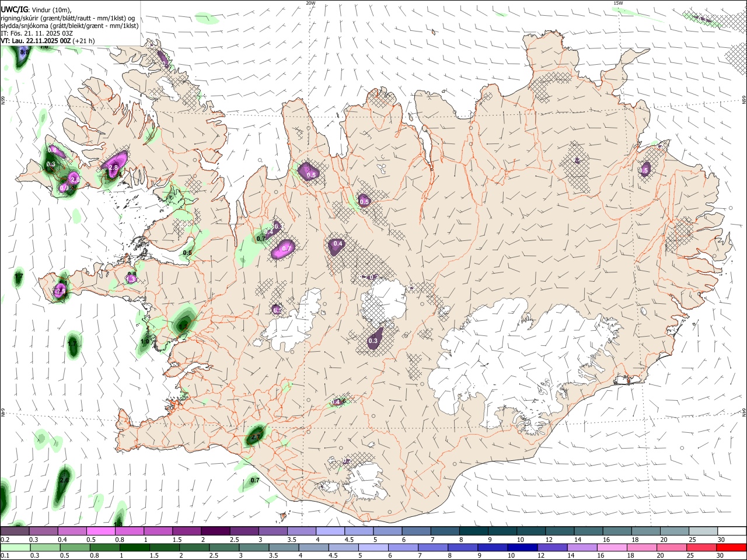747x560 pixels.
Task: Choose the snow legend swatch for 6–7
Action: pyautogui.click(x=416, y=531)
